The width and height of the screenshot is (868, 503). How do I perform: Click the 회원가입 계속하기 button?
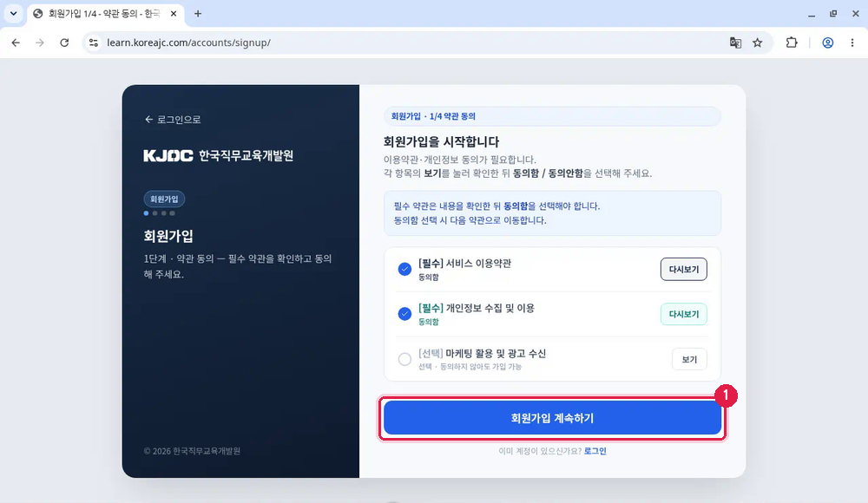click(x=552, y=418)
